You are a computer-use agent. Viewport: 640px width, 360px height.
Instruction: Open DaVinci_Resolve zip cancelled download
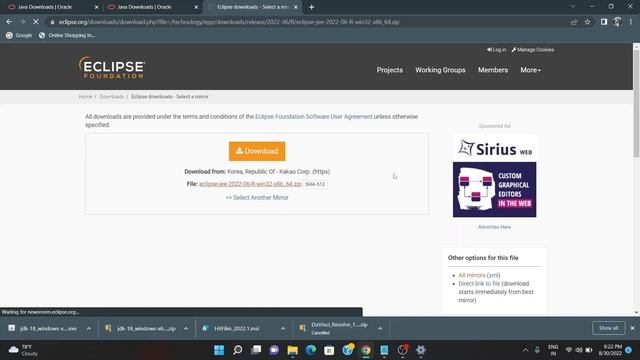pyautogui.click(x=334, y=329)
